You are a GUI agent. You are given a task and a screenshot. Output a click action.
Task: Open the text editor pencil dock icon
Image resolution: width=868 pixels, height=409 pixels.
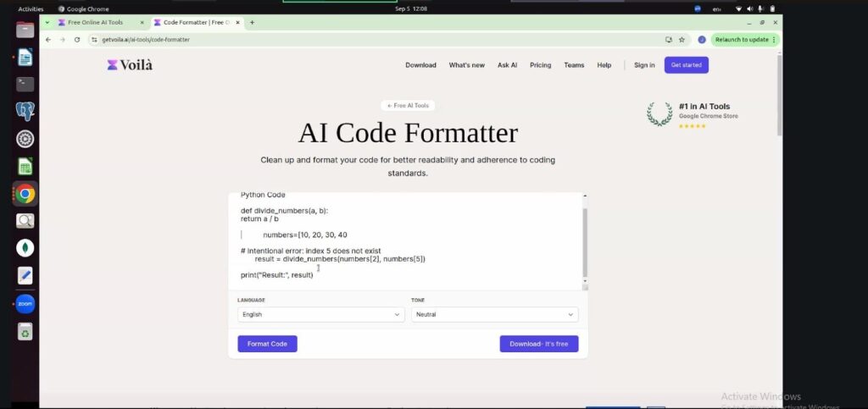coord(25,275)
